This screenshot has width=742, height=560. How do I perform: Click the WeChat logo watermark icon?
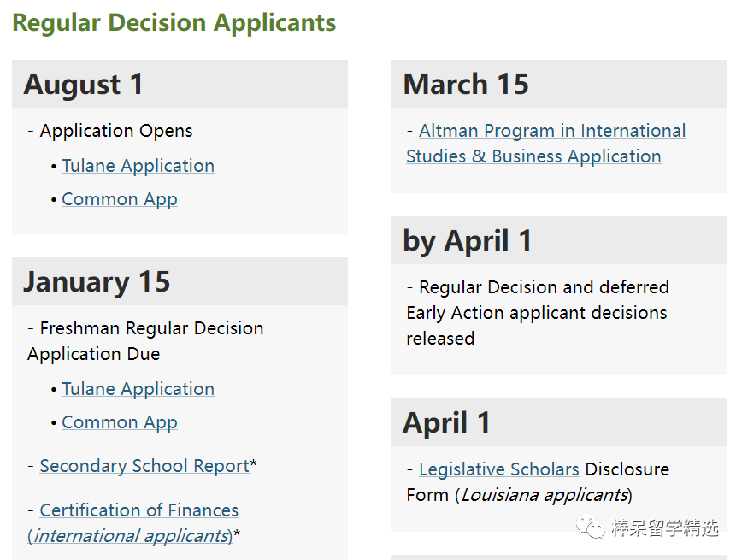tap(592, 528)
